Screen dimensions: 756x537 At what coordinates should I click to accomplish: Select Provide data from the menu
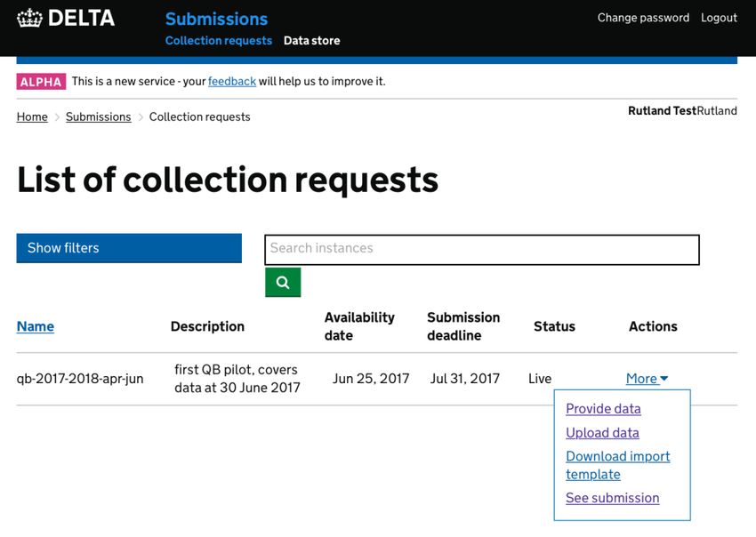[603, 409]
